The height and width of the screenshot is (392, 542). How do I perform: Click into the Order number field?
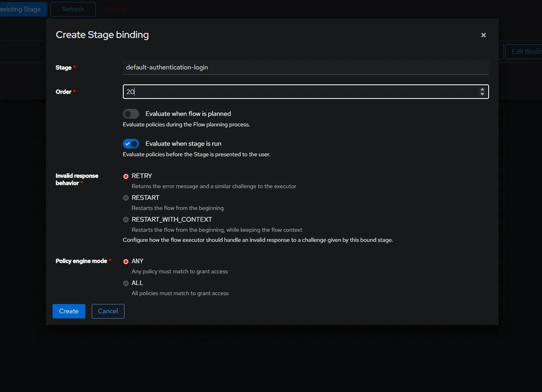pyautogui.click(x=299, y=92)
